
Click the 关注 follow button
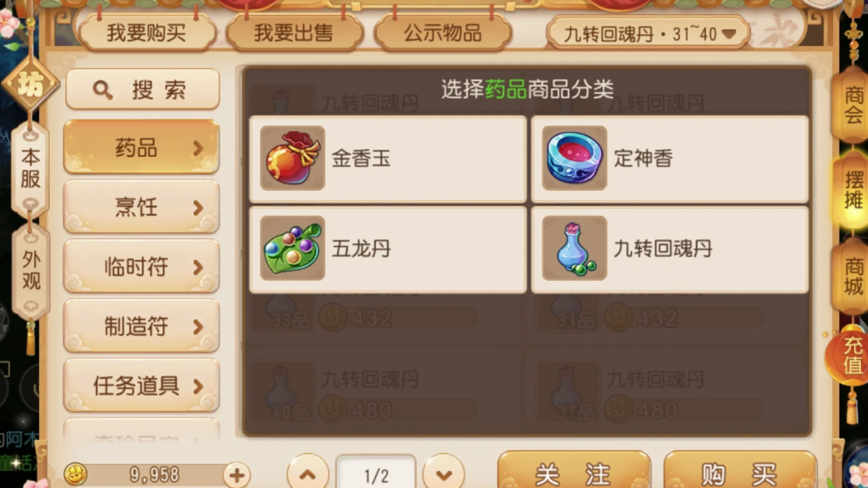(574, 472)
